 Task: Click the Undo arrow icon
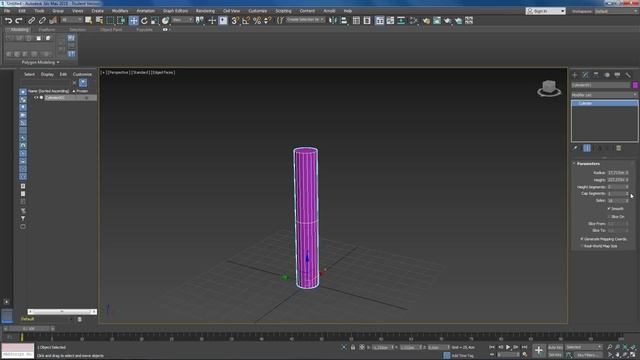point(8,20)
